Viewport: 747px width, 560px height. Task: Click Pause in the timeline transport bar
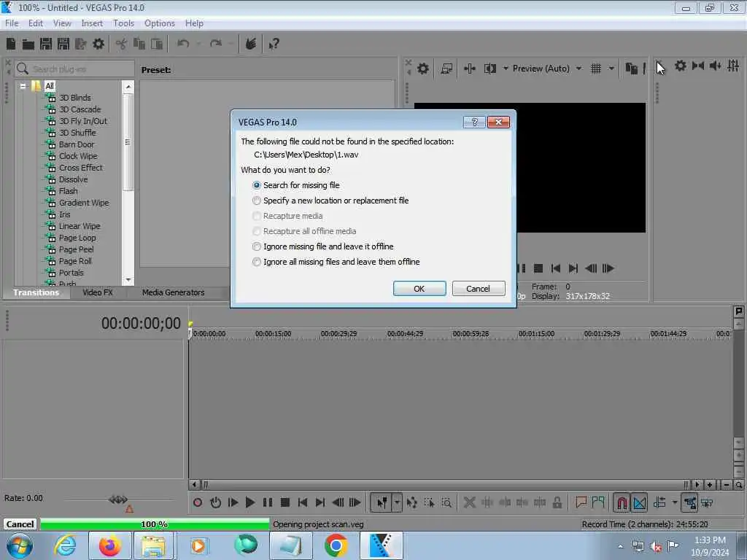point(268,502)
